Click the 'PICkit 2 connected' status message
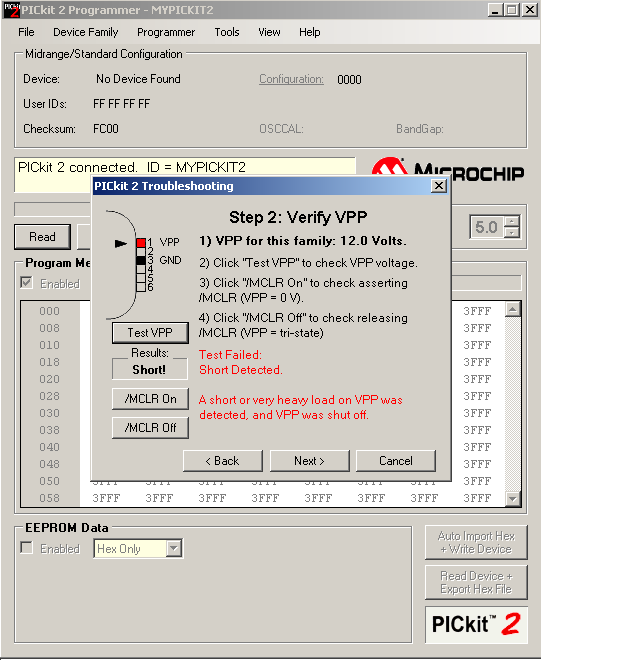 [132, 167]
